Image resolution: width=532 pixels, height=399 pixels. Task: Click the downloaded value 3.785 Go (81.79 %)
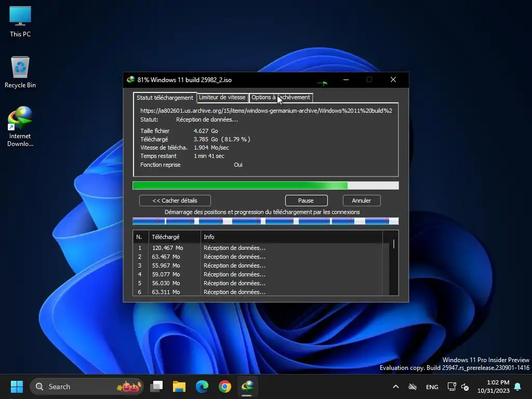point(222,139)
